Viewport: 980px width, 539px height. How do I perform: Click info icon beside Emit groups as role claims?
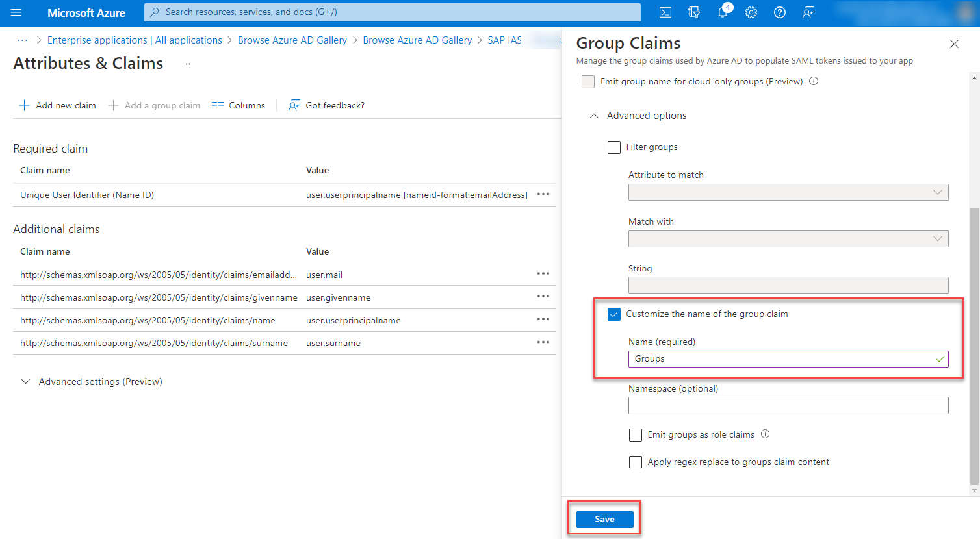point(766,434)
